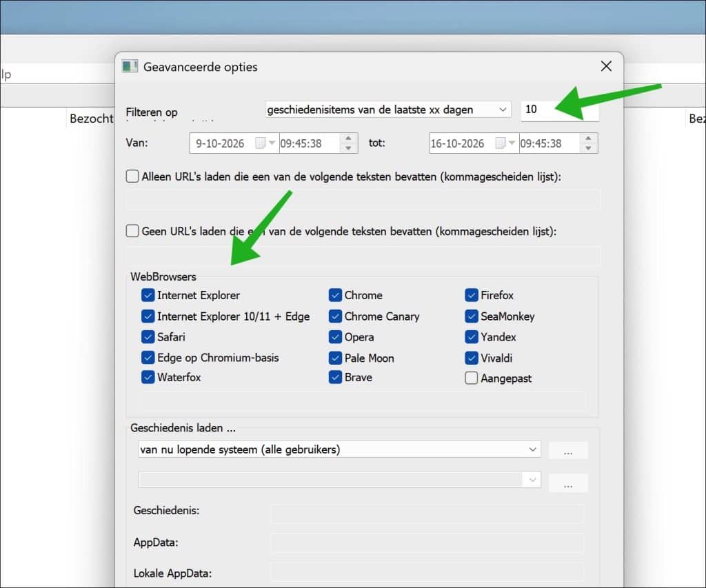The height and width of the screenshot is (588, 706).
Task: Click browse button next to empty dropdown
Action: (568, 483)
